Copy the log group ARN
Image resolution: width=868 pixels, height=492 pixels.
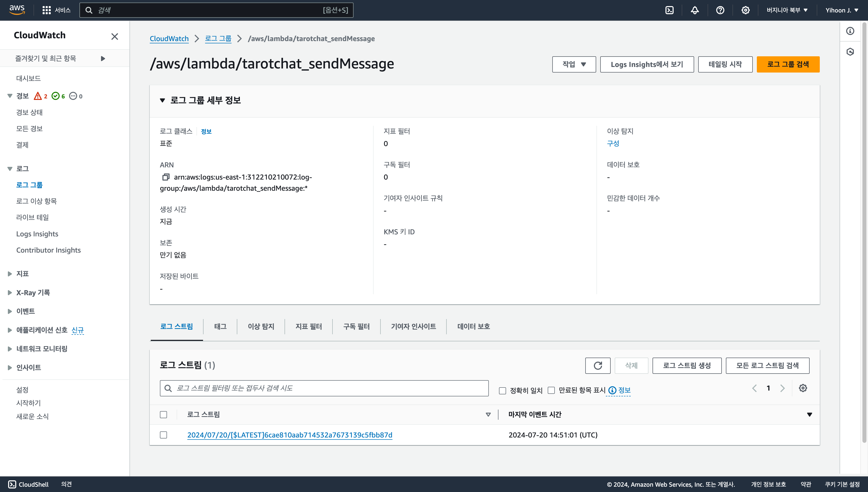pos(166,177)
